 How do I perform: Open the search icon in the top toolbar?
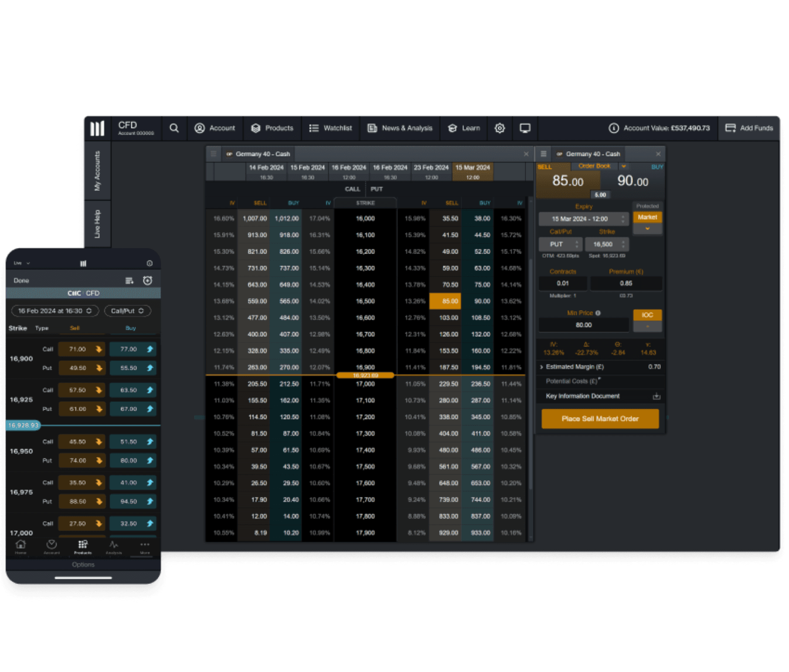(x=174, y=128)
